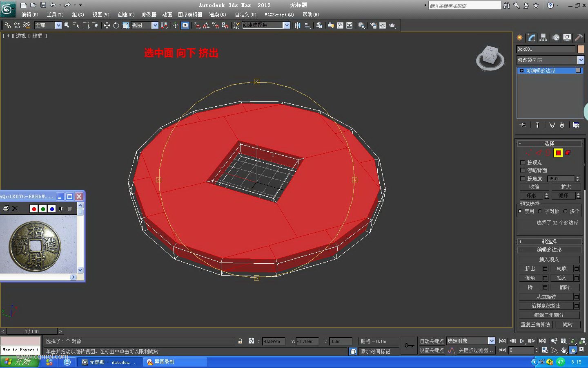Switch to the Modify command panel

pyautogui.click(x=531, y=38)
